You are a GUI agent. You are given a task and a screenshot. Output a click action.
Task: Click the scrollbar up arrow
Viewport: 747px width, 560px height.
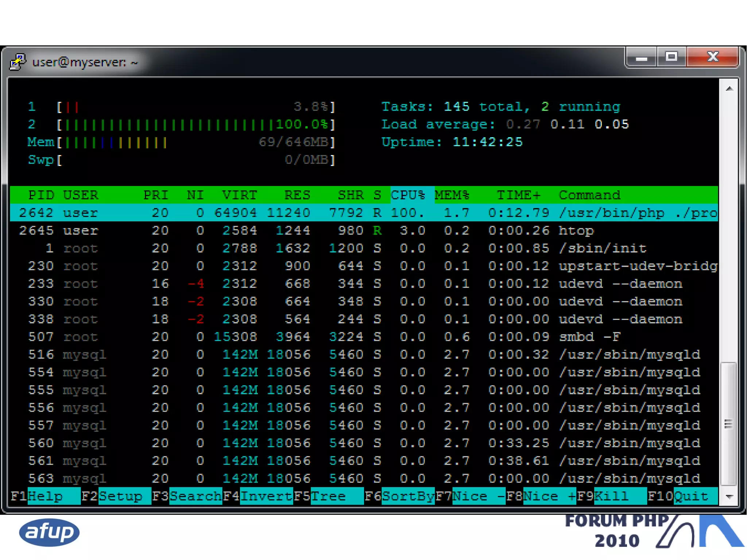click(x=729, y=89)
